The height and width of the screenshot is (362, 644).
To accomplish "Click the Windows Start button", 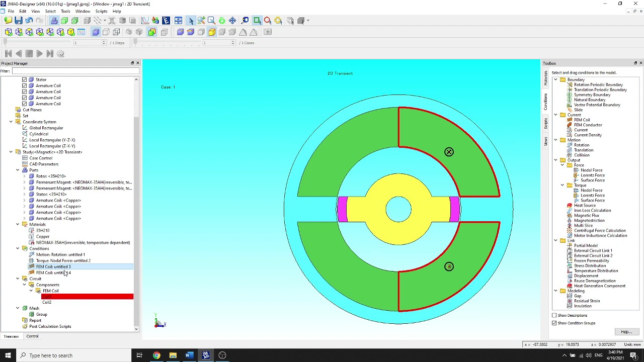I will (8, 355).
